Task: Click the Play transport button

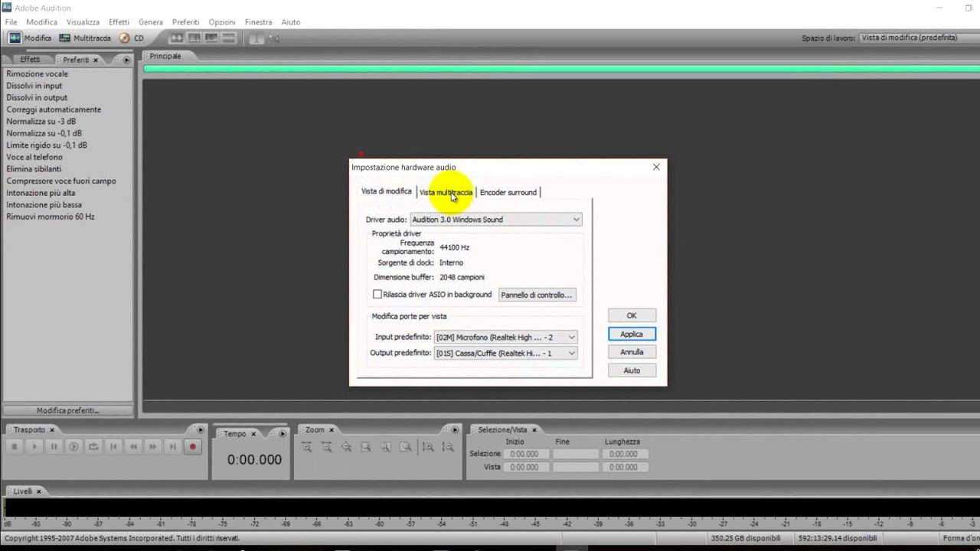Action: (34, 447)
